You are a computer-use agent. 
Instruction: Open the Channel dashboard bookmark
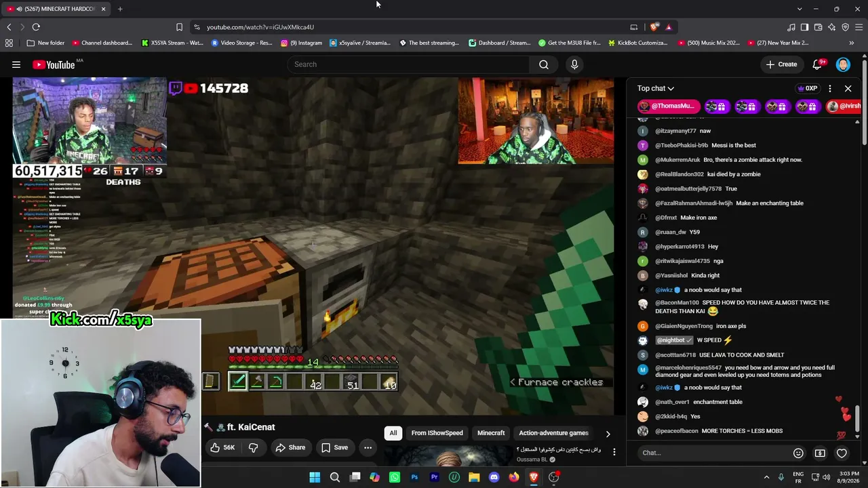(x=102, y=43)
